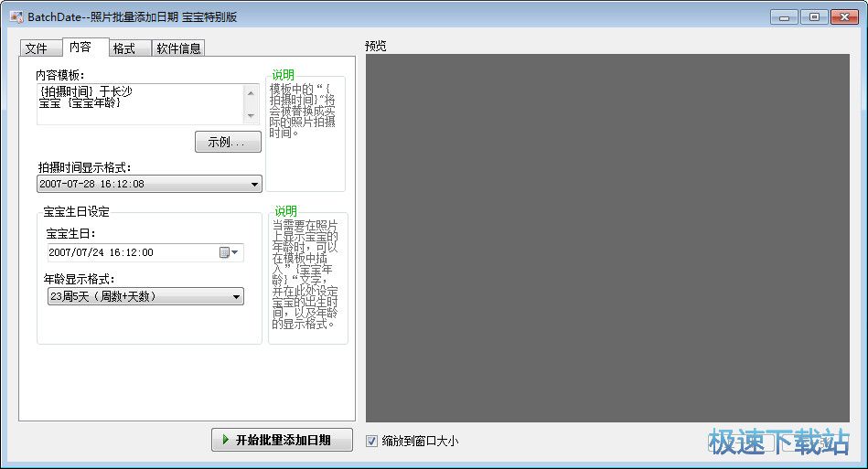Maximize the BatchDate window

point(813,16)
